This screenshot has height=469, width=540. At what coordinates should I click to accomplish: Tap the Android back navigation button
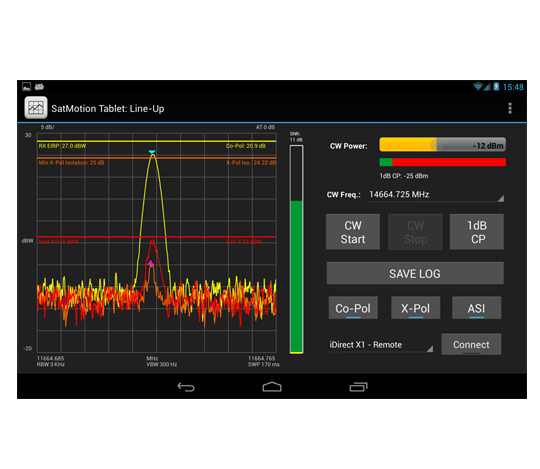[186, 387]
